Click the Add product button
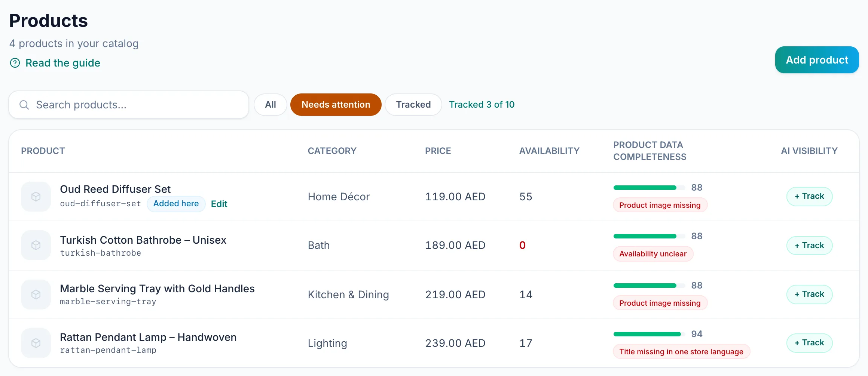 [x=817, y=60]
